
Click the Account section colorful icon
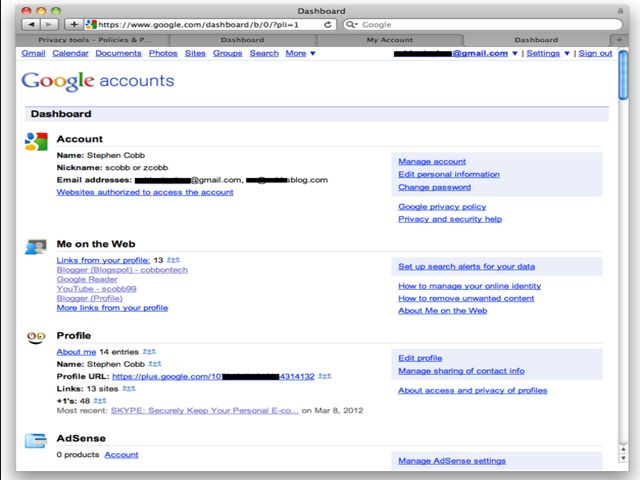point(36,142)
